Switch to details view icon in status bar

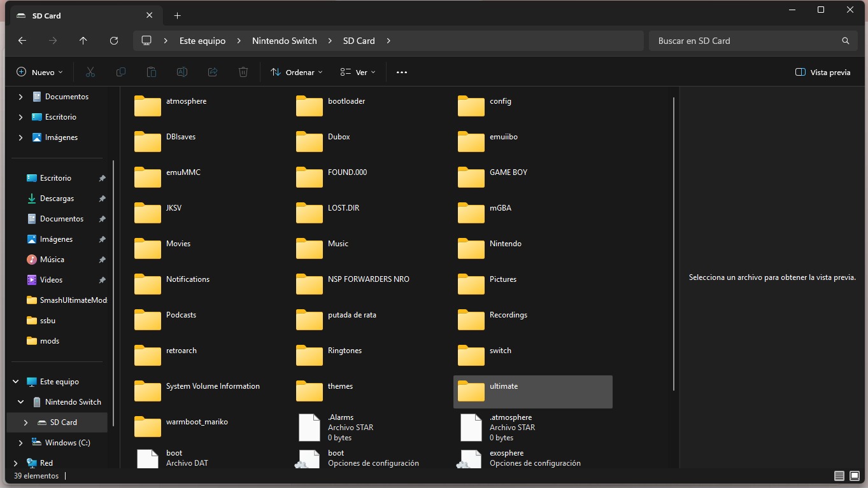[839, 476]
